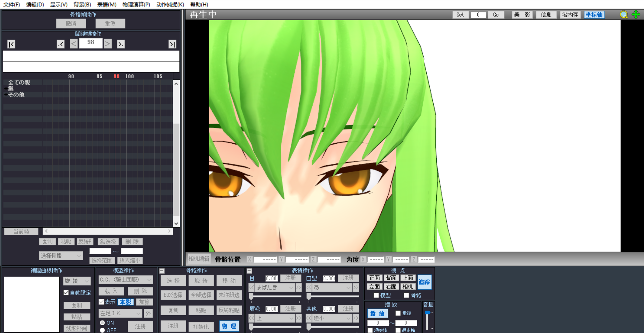644x333 pixels.
Task: Check the 起始帧 start frame box
Action: [x=370, y=330]
